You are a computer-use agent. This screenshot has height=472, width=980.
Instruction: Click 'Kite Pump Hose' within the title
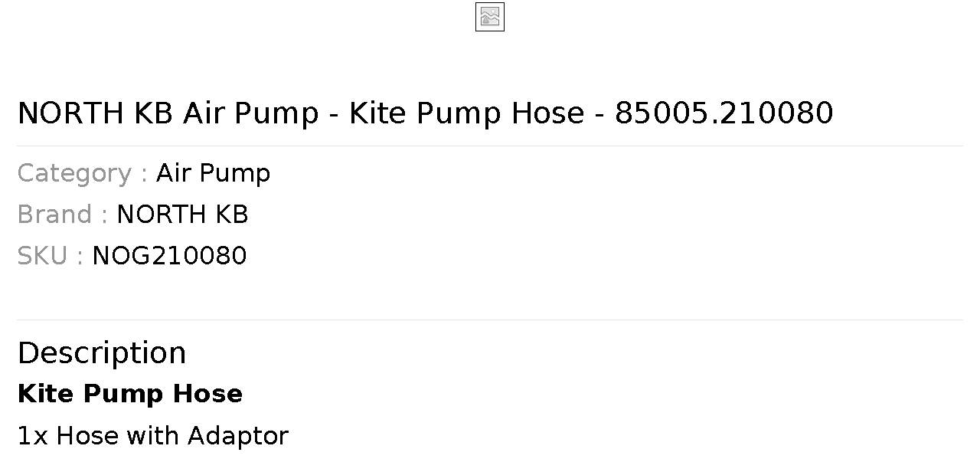[466, 113]
